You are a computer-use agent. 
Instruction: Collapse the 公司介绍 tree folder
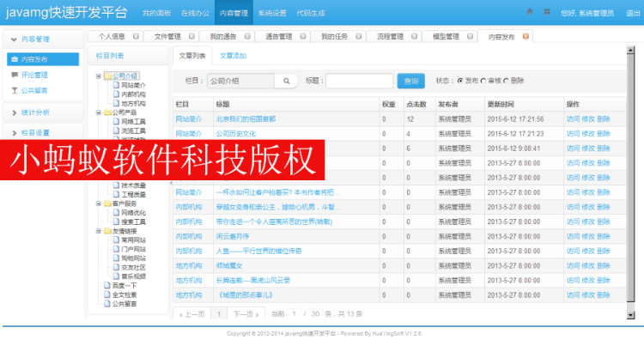click(99, 76)
